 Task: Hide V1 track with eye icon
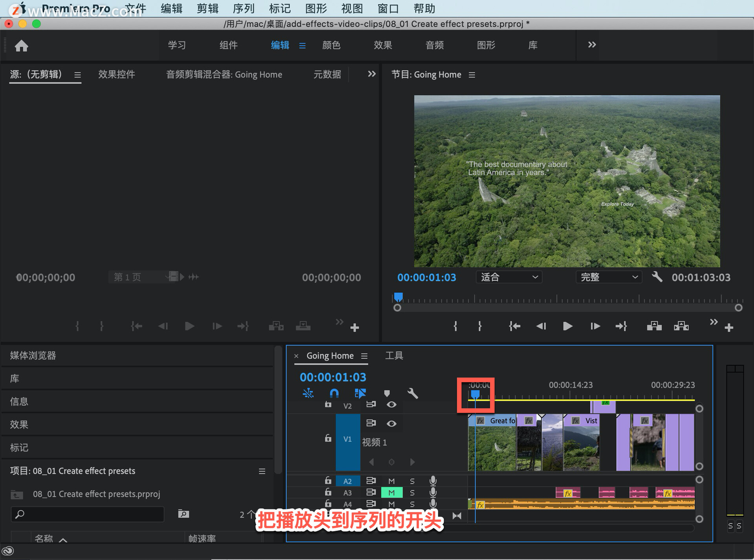[x=391, y=423]
